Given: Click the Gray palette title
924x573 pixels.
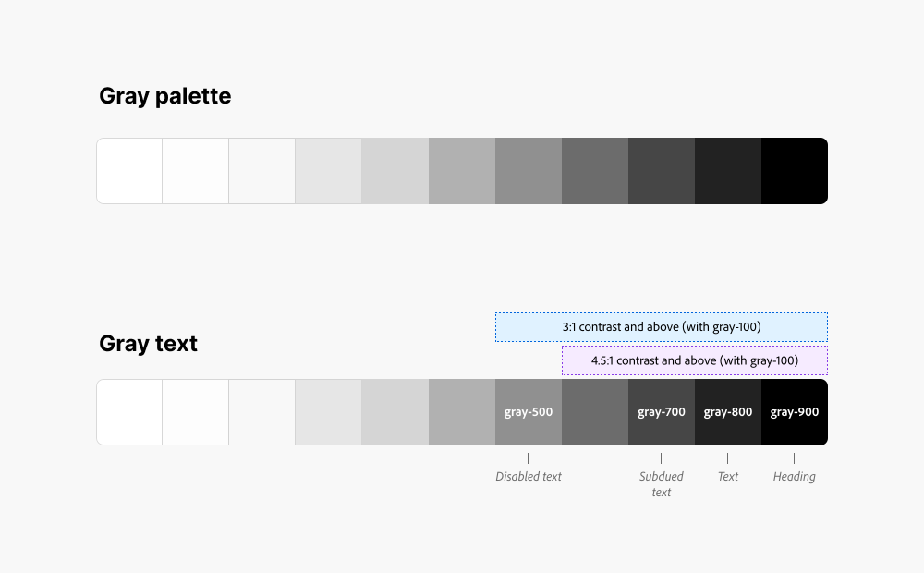Looking at the screenshot, I should (165, 96).
